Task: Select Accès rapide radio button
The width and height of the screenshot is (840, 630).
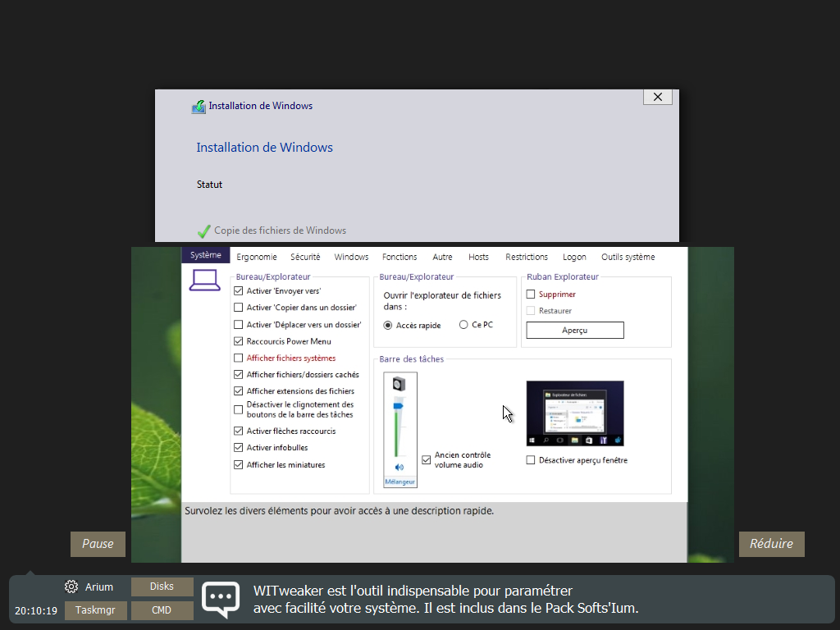Action: coord(388,325)
